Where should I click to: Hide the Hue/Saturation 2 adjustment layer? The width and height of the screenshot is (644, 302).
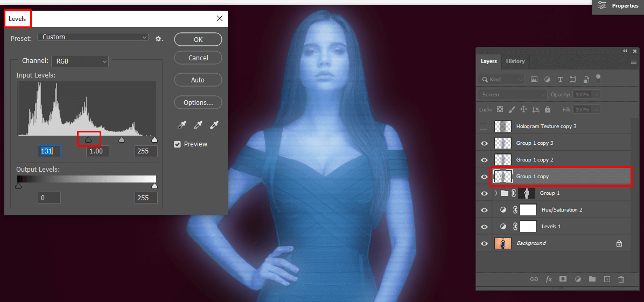coord(484,210)
